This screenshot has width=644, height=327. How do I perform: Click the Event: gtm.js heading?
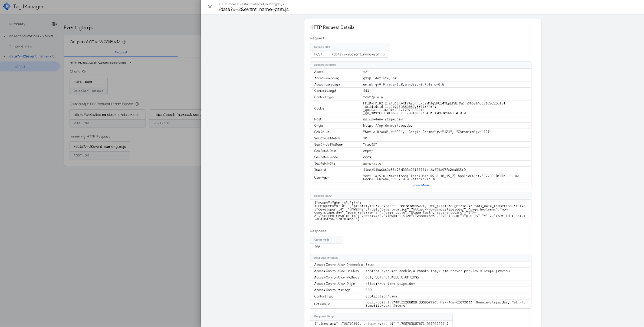pos(78,28)
